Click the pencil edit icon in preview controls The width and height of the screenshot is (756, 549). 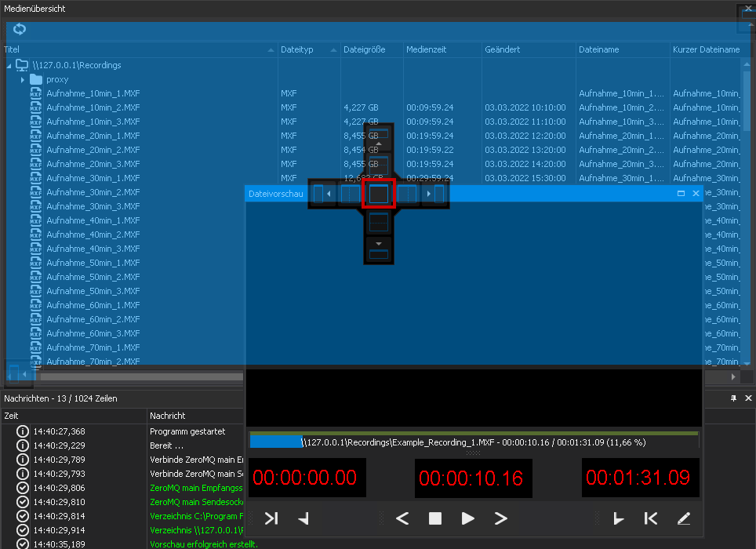pyautogui.click(x=684, y=518)
